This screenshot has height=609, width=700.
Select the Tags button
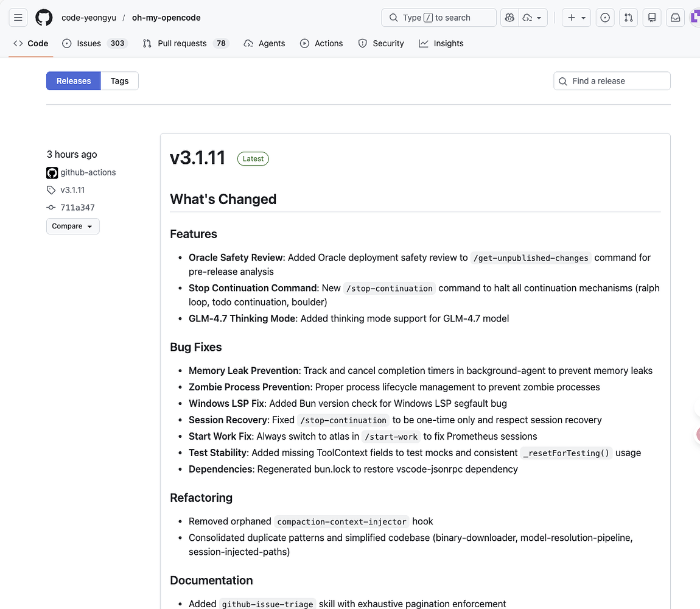tap(120, 81)
